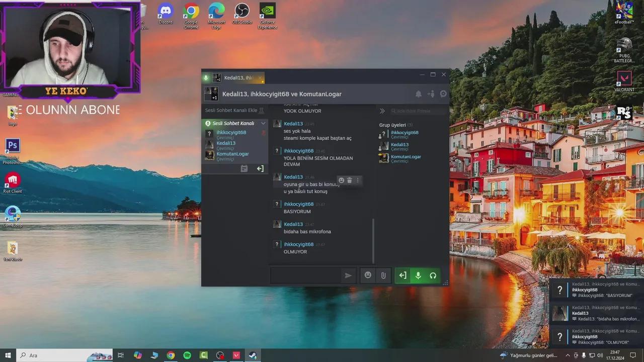
Task: Click ihkkocyigit68 in the Grup üyeleri list
Action: pos(405,133)
